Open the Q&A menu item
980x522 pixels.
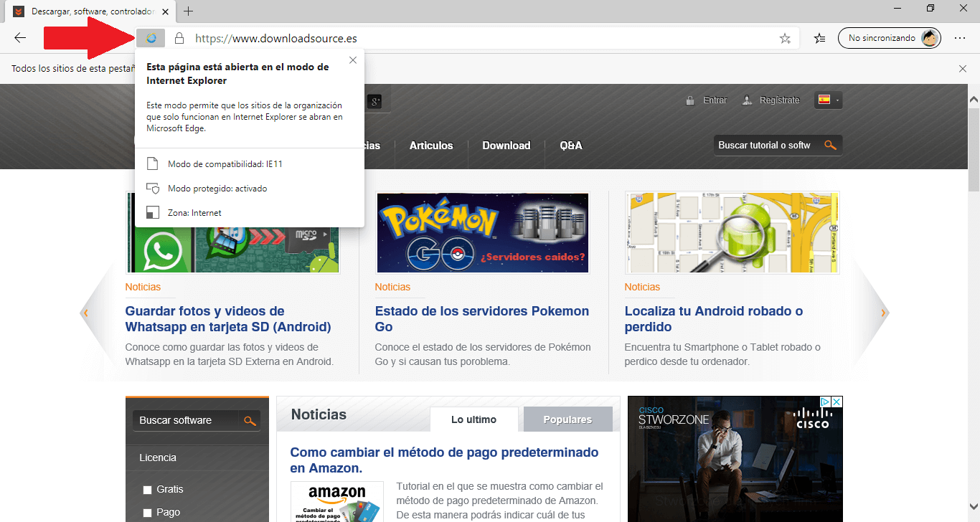571,146
